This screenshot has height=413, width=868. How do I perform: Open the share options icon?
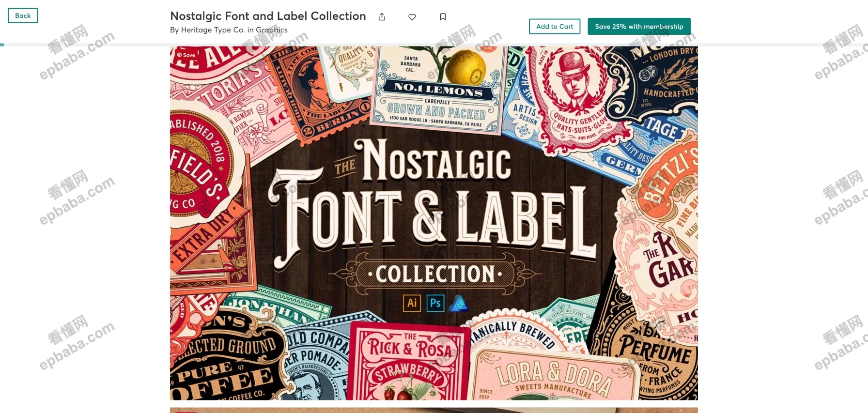[382, 17]
